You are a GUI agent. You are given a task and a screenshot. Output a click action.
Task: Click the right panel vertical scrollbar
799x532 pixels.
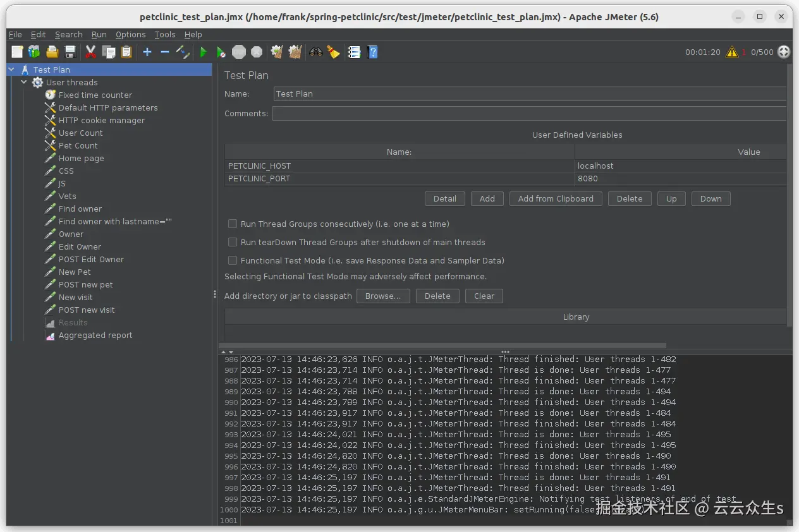[x=790, y=196]
